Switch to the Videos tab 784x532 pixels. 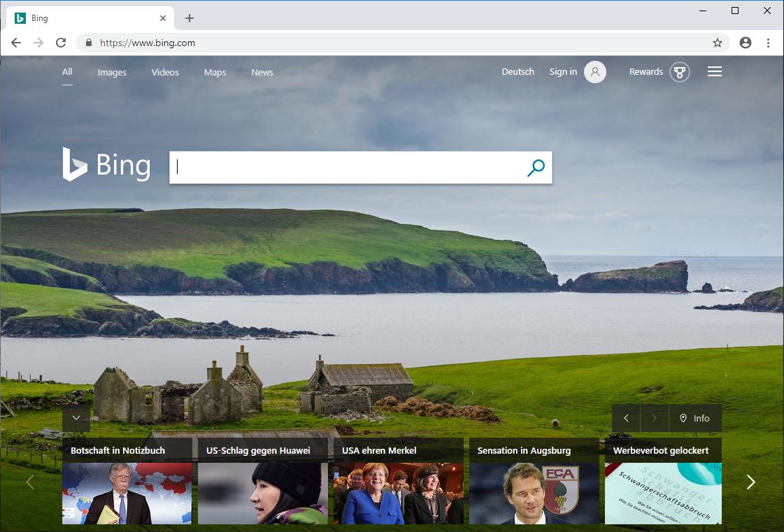(165, 73)
